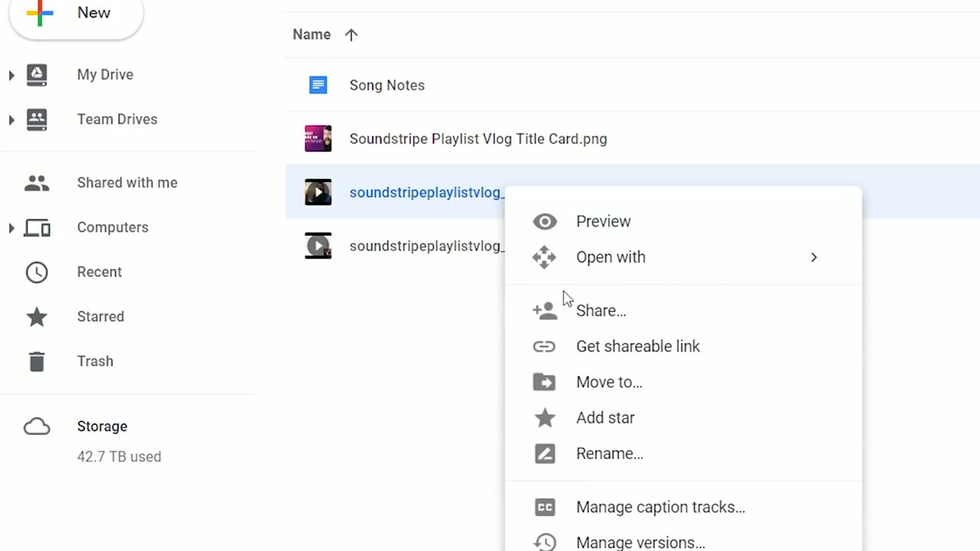Image resolution: width=980 pixels, height=551 pixels.
Task: Sort by the Name column header
Action: point(312,34)
